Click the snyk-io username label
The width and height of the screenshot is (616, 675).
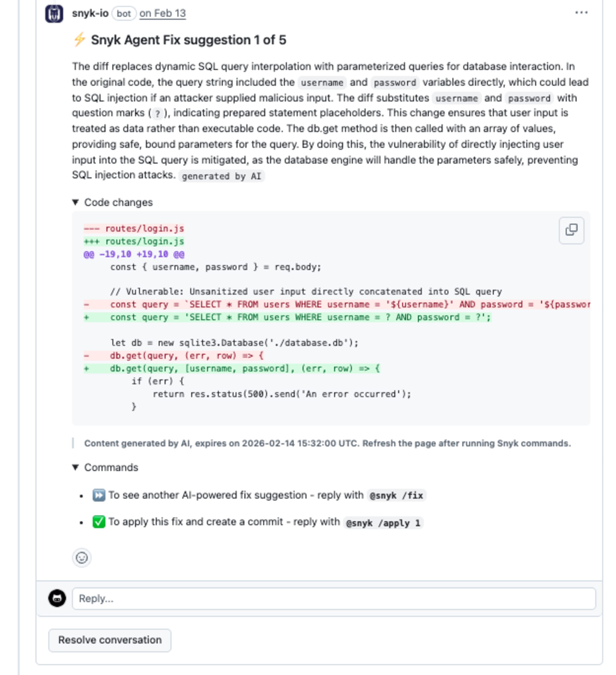coord(90,13)
